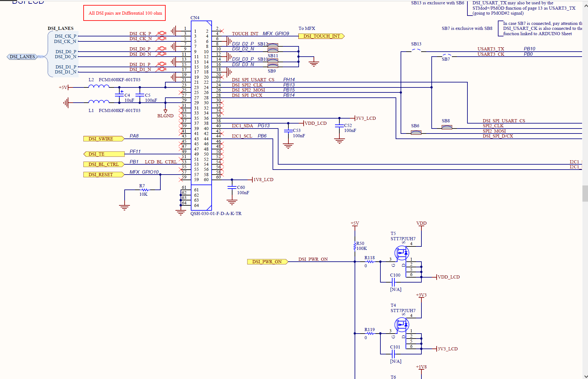Click the scroll down arrow at the bottom right
This screenshot has width=588, height=379.
pos(585,376)
